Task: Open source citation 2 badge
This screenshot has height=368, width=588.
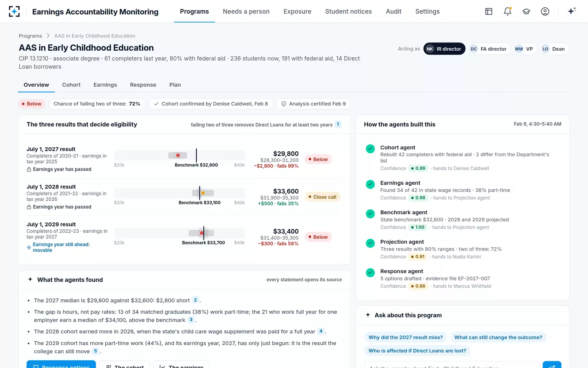Action: pos(196,300)
